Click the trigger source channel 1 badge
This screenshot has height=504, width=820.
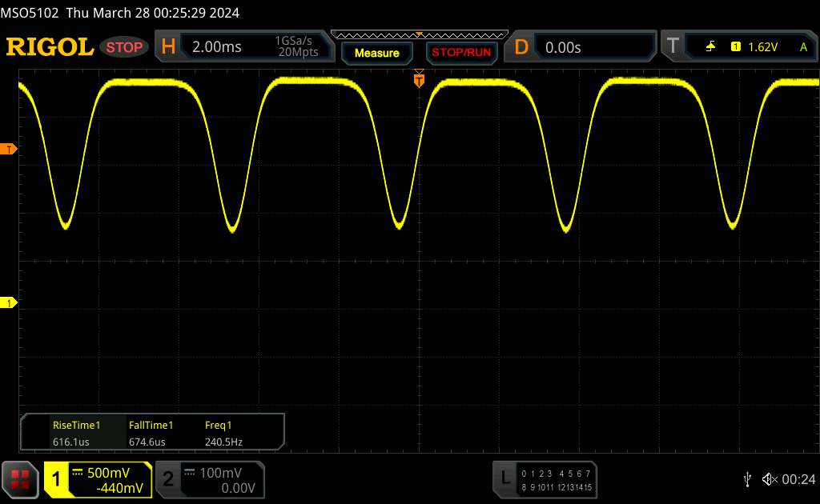(735, 47)
